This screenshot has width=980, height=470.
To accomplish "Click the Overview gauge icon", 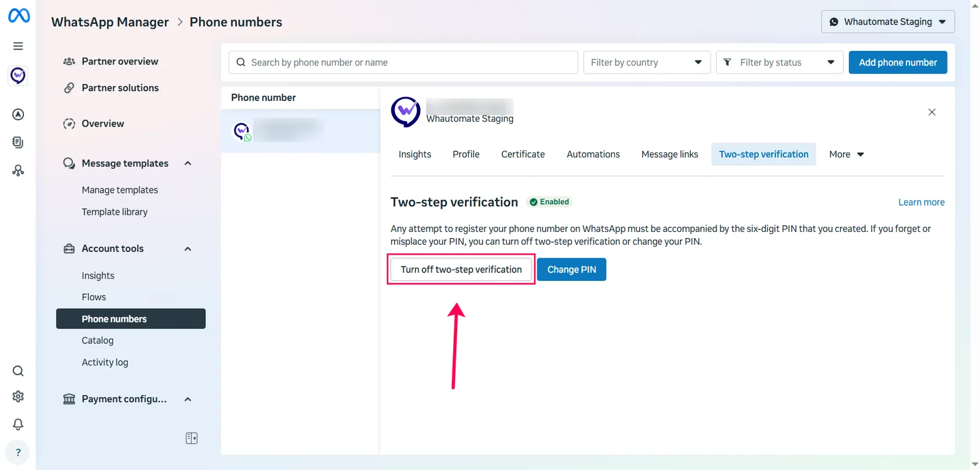I will (69, 124).
